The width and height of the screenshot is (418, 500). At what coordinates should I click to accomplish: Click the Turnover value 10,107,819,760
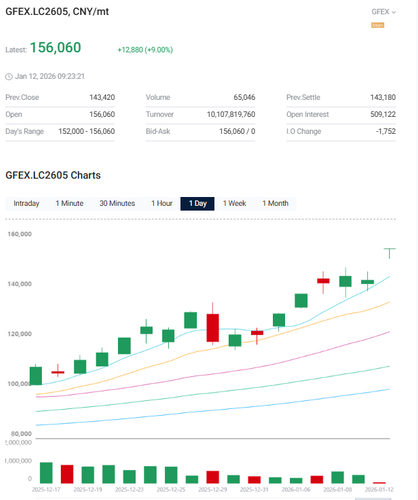(x=231, y=114)
